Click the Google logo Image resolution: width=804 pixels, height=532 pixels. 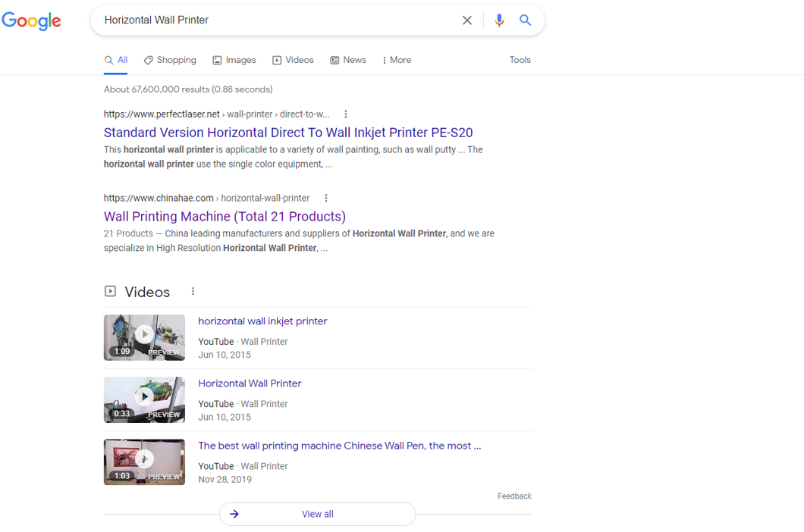pyautogui.click(x=32, y=20)
